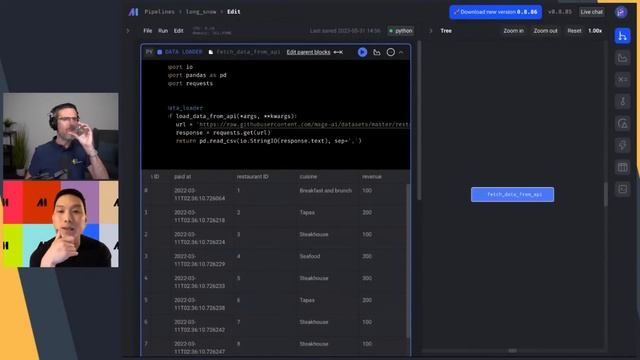Open the Tree view in right sidebar
Screen dimensions: 640x360
click(622, 36)
